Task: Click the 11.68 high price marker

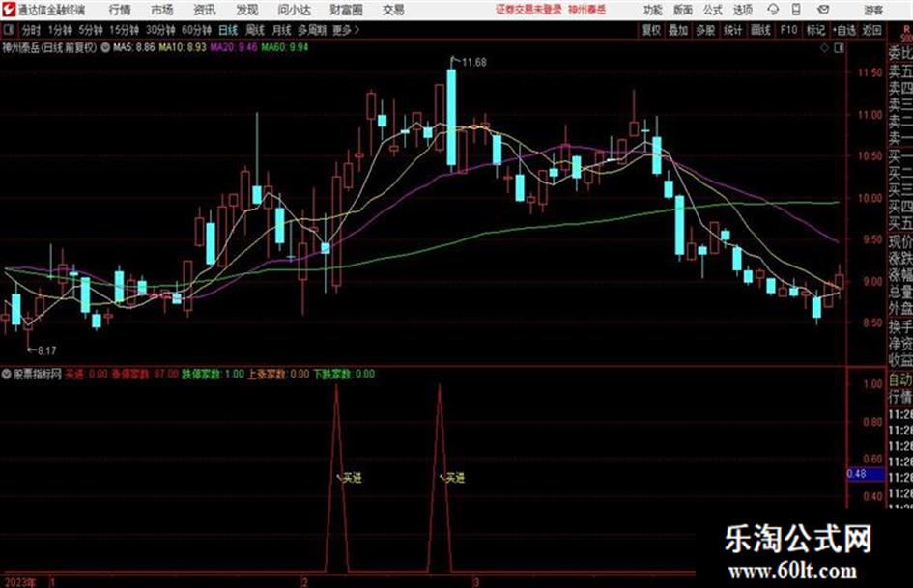Action: tap(474, 62)
